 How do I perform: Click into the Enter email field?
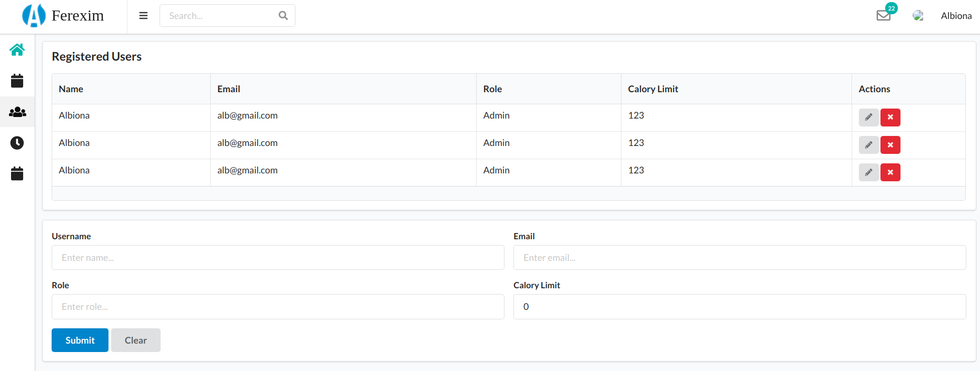[739, 258]
